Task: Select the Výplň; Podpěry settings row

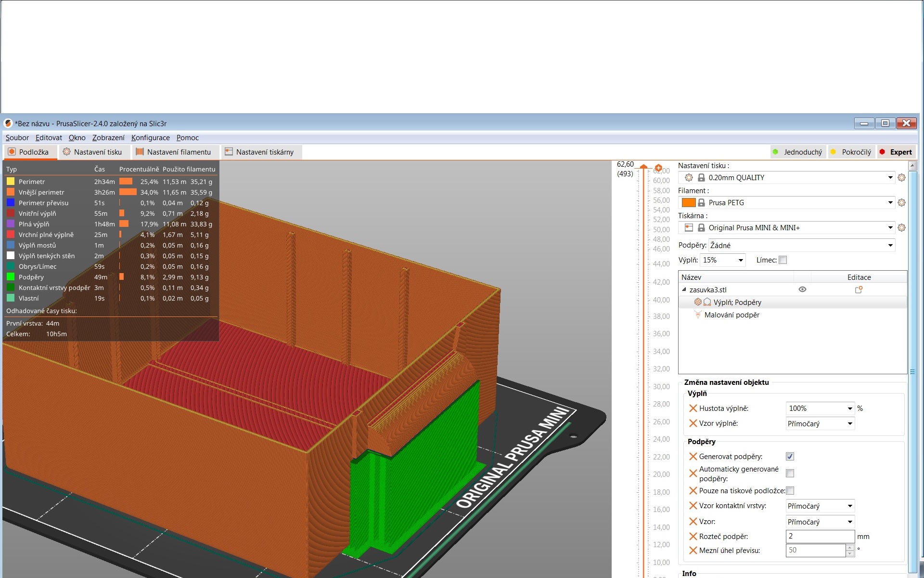Action: pos(793,302)
